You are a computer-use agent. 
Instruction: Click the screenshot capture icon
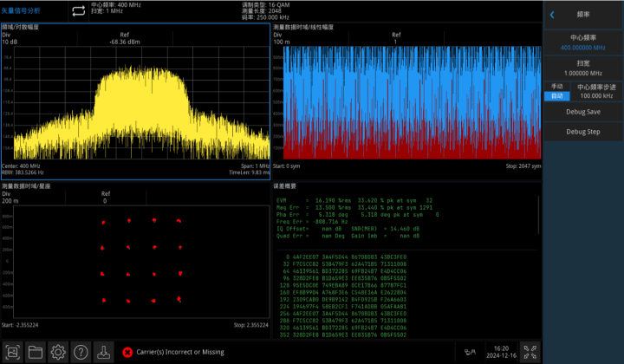click(x=12, y=352)
